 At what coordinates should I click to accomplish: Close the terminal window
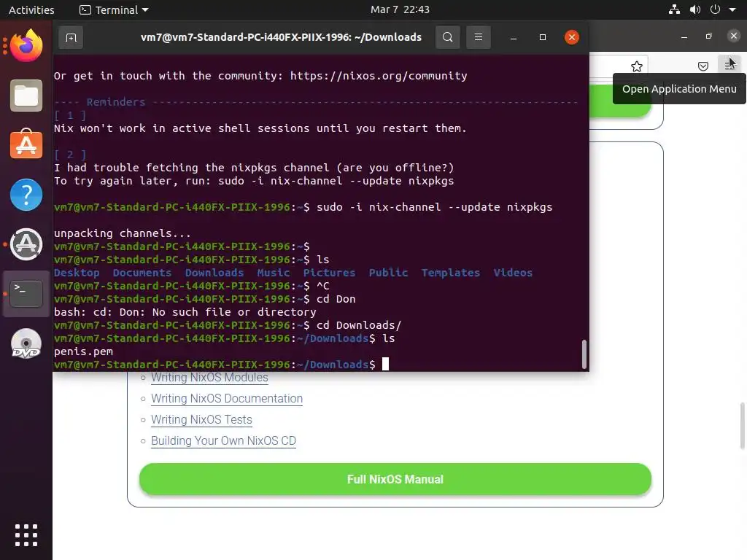pyautogui.click(x=572, y=37)
